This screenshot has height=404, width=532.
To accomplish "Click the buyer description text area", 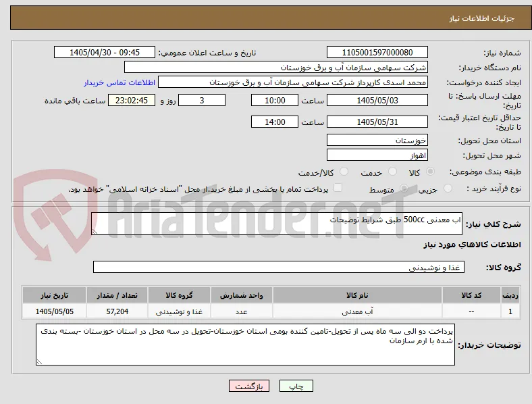I will point(245,345).
